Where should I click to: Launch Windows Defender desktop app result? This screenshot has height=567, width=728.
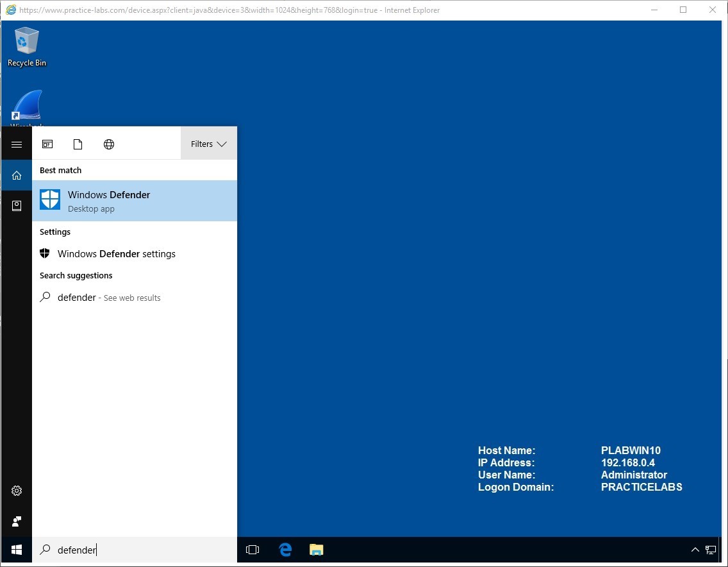pos(135,201)
